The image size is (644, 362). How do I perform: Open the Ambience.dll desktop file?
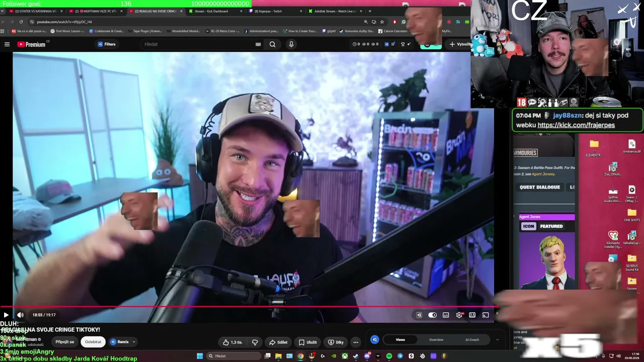click(632, 146)
